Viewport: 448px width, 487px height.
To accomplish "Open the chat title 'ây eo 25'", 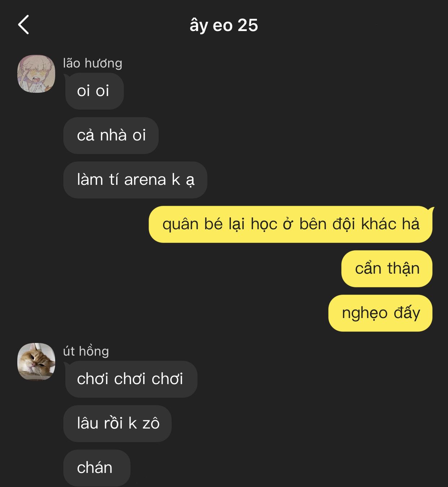I will 224,26.
